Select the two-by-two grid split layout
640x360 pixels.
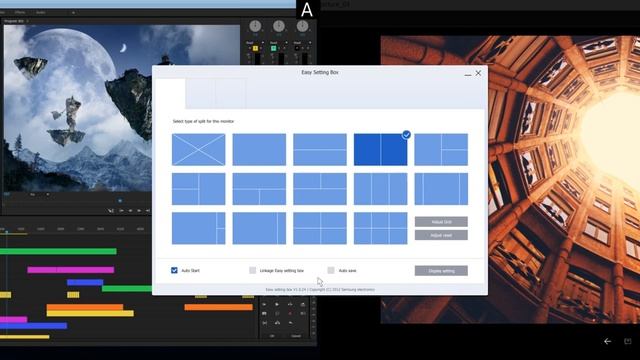point(320,228)
